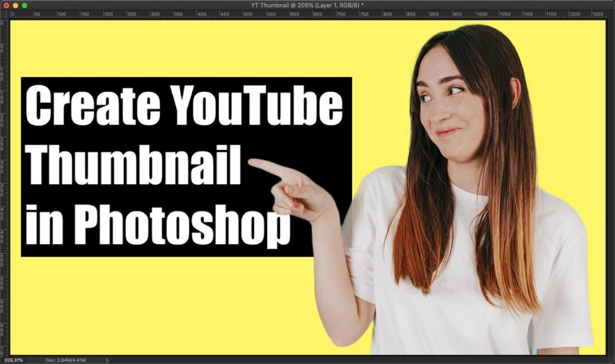The width and height of the screenshot is (615, 364).
Task: Click the word 'YouTube' on canvas
Action: (257, 106)
